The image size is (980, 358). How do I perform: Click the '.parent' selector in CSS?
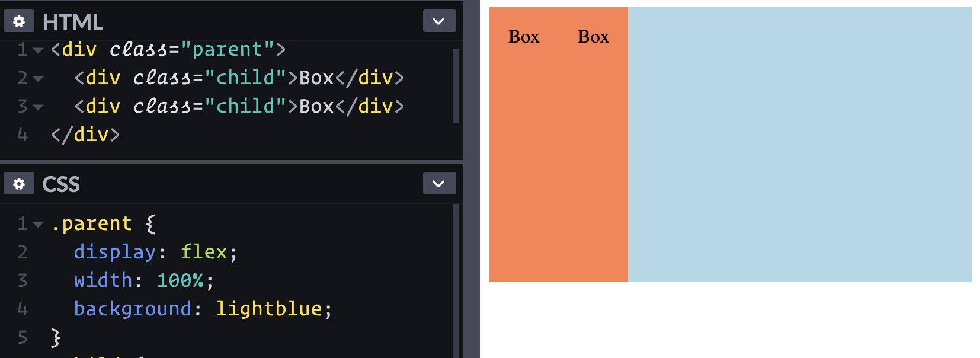[91, 224]
